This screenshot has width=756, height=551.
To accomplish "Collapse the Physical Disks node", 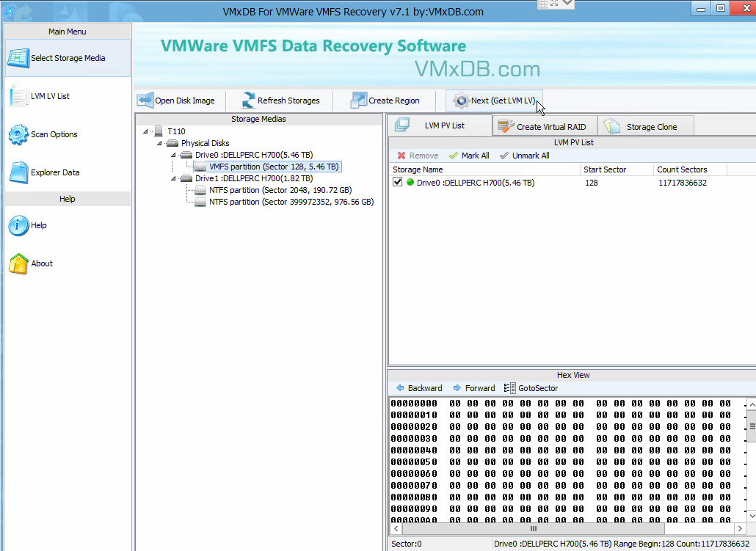I will pos(159,143).
